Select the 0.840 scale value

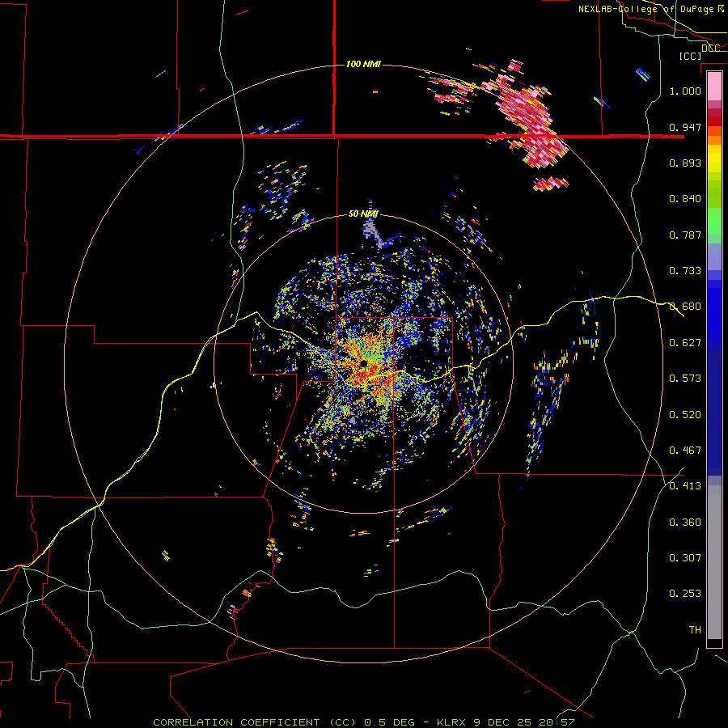(x=685, y=199)
